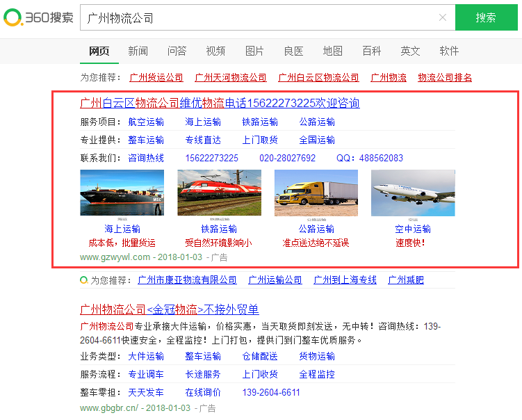522x420 pixels.
Task: Click the 整车运输 link in 业务类型 row
Action: click(x=203, y=357)
